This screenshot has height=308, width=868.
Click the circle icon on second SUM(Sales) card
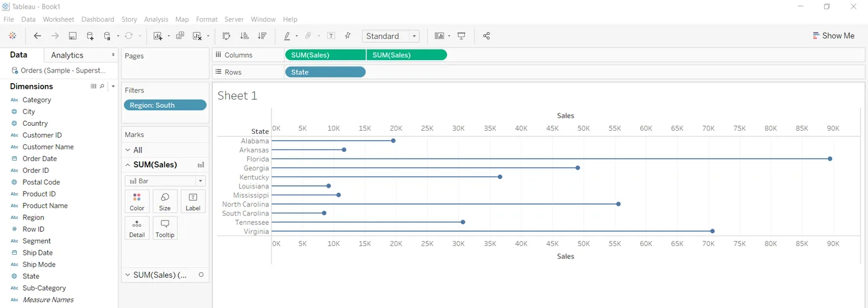pos(201,275)
